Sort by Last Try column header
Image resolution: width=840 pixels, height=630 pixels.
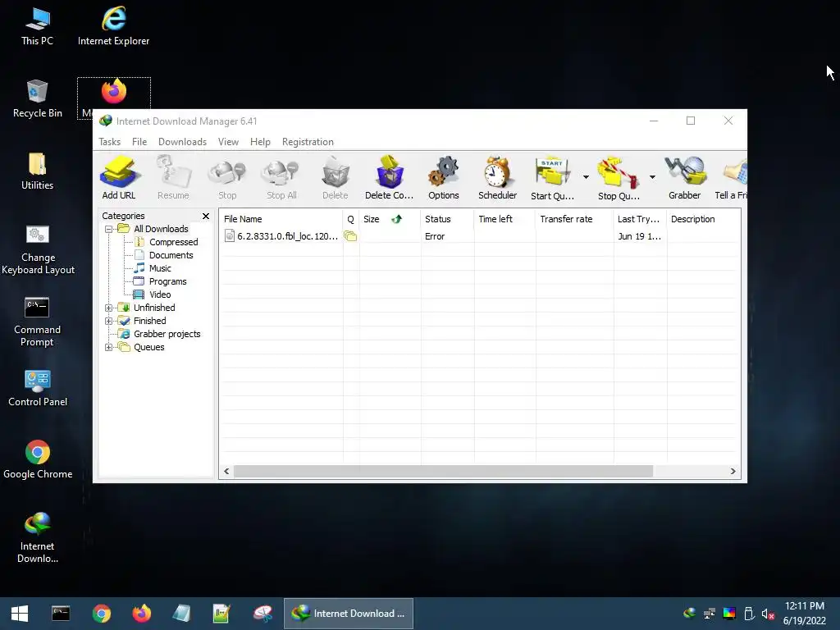640,219
